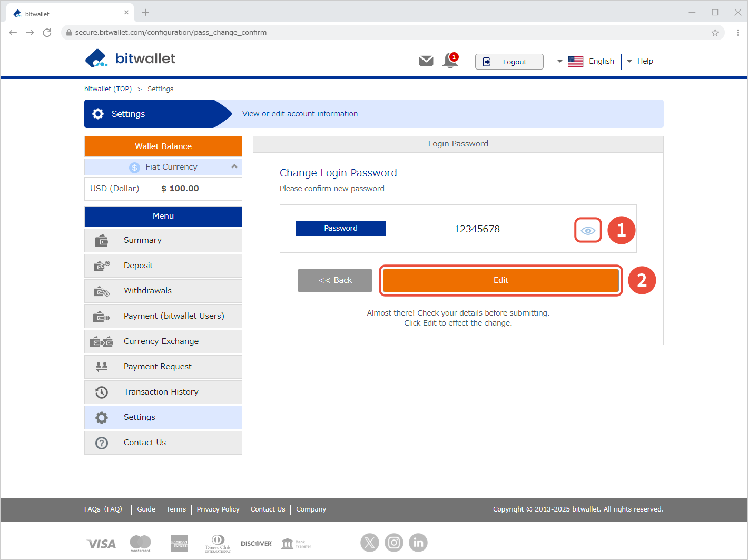Image resolution: width=748 pixels, height=560 pixels.
Task: Open the LinkedIn social icon
Action: [418, 542]
